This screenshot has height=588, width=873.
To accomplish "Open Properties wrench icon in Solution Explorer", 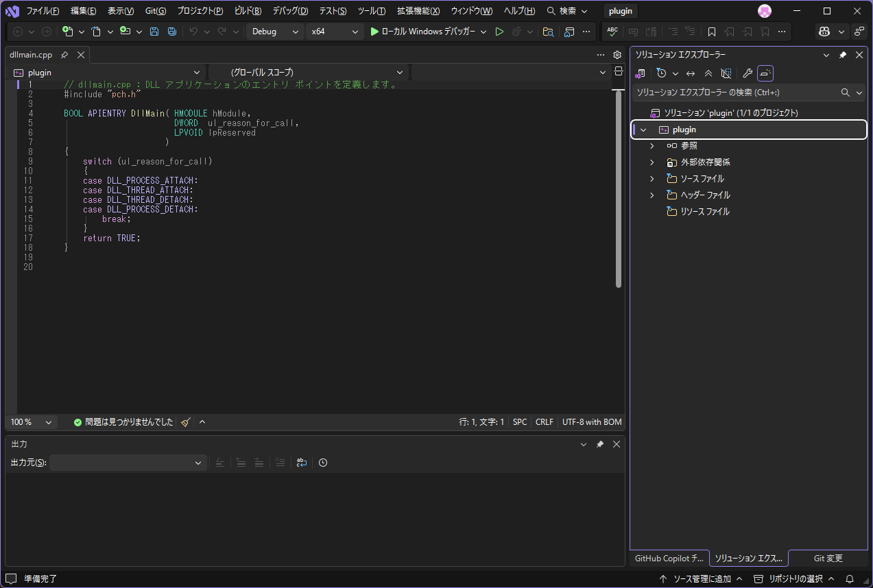I will pyautogui.click(x=748, y=73).
